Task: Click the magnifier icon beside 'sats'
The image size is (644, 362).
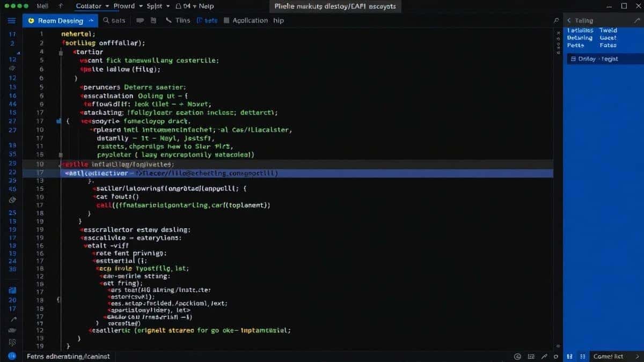Action: pyautogui.click(x=106, y=20)
